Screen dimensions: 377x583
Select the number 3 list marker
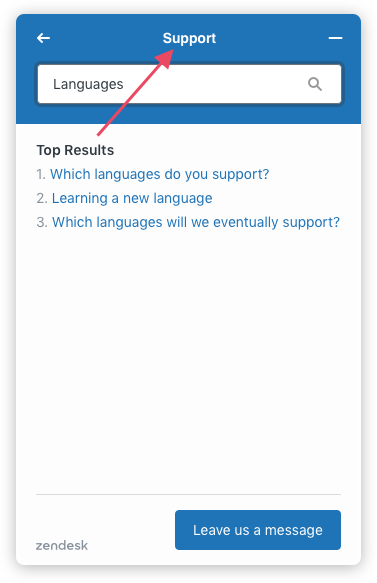[x=42, y=222]
